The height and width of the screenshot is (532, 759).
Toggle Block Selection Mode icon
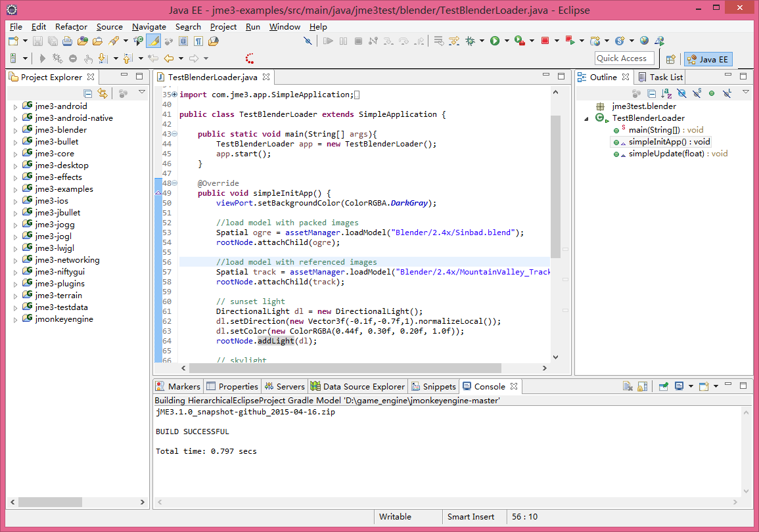(x=183, y=41)
